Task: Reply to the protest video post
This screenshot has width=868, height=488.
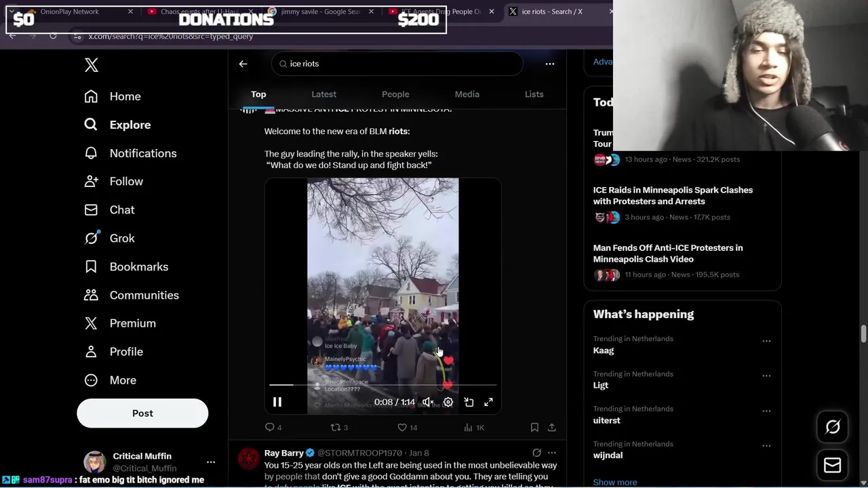Action: coord(273,428)
